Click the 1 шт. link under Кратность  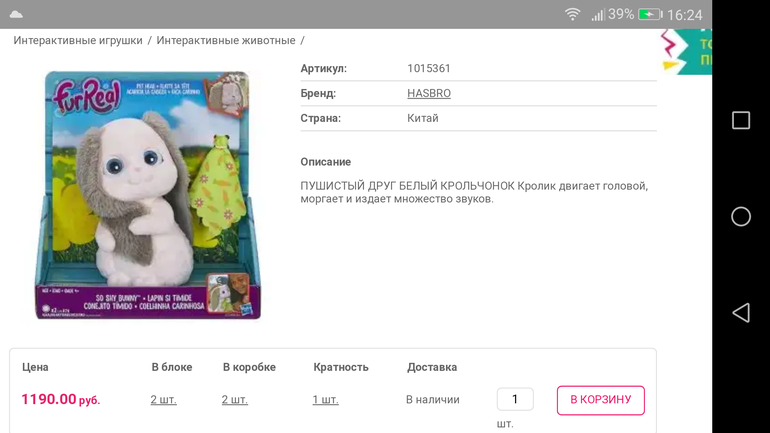click(326, 400)
